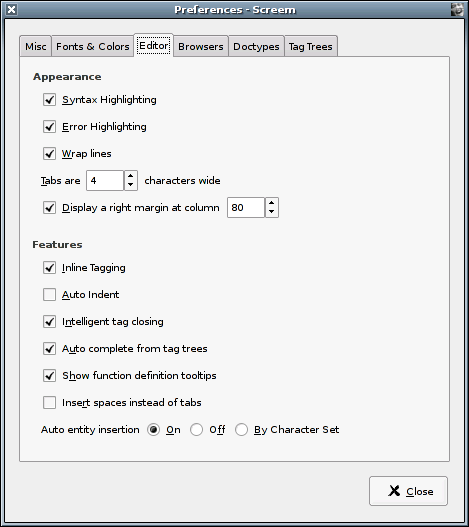Go to the Browsers tab
Screen dimensions: 469x527
pos(201,46)
